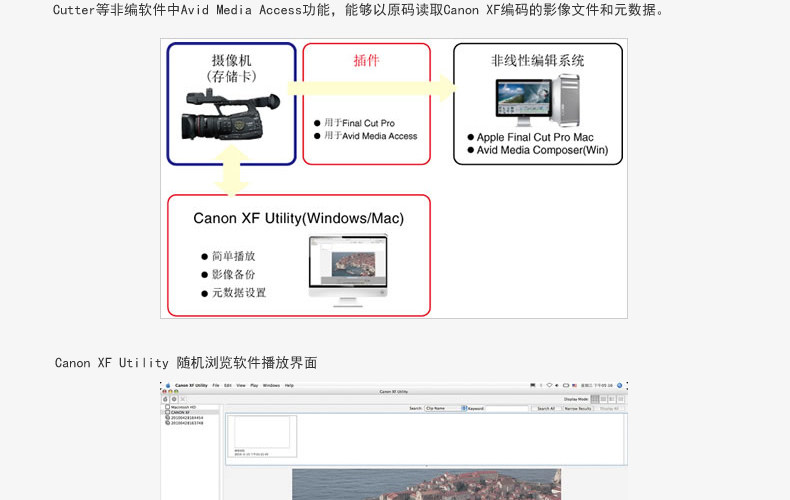The height and width of the screenshot is (500, 790).
Task: Click the red close window button
Action: 165,392
